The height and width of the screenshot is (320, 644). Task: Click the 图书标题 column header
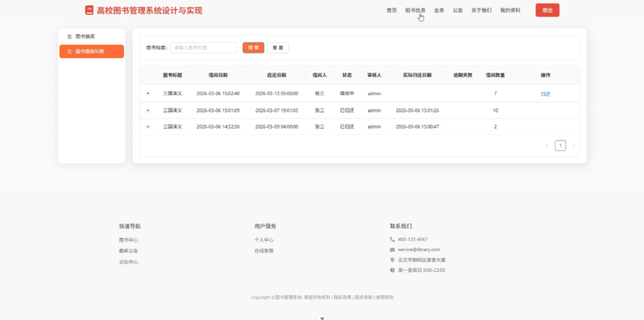click(173, 75)
